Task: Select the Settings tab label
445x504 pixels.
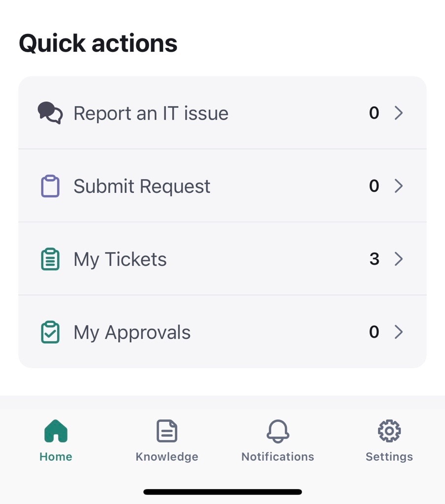Action: coord(389,457)
